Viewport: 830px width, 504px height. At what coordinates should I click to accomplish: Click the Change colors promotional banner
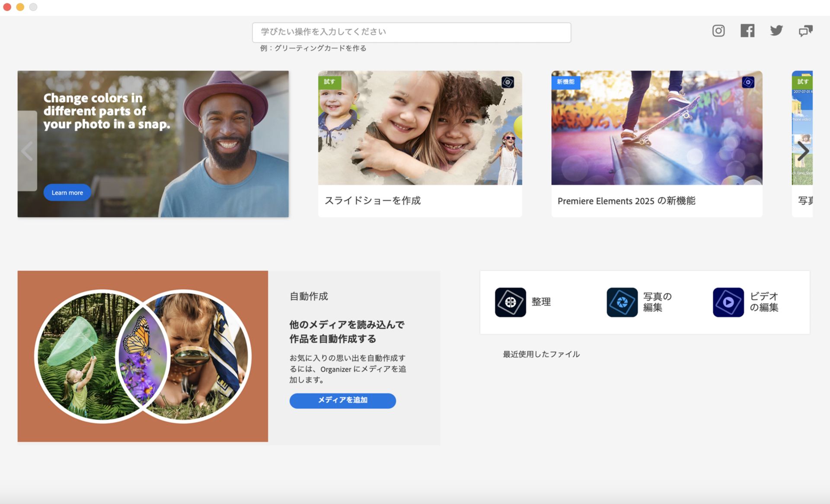(153, 144)
